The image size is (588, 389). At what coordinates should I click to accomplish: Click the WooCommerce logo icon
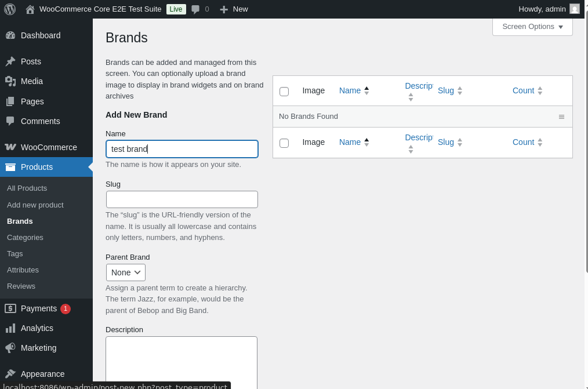click(x=10, y=147)
